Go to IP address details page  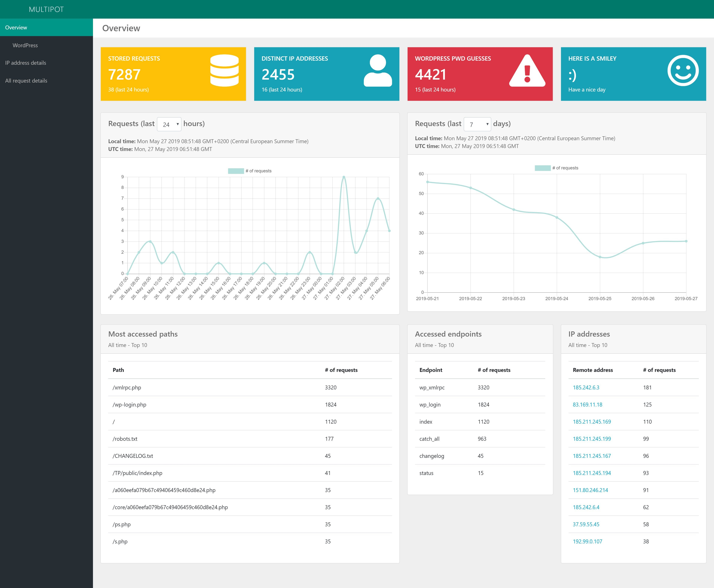point(26,63)
